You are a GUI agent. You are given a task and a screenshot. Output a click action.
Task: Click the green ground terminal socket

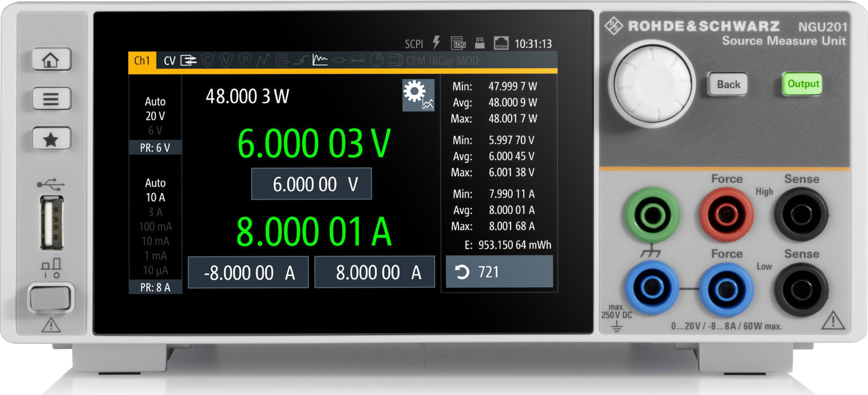pyautogui.click(x=652, y=214)
